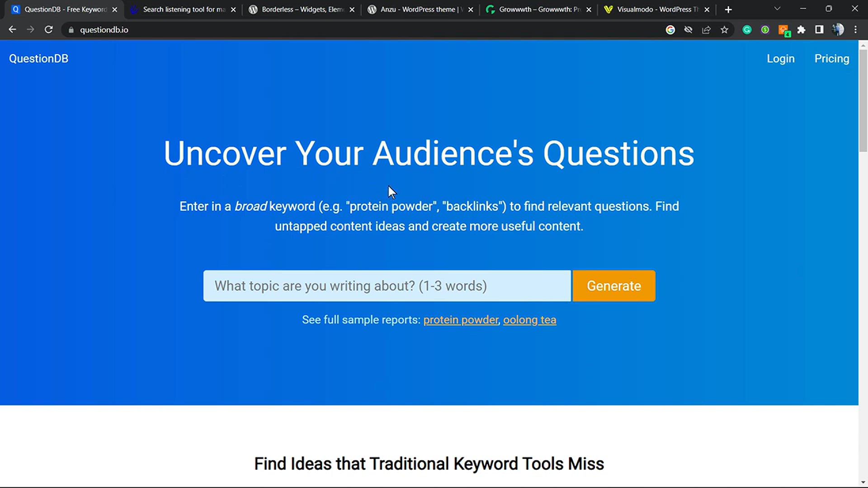Screen dimensions: 868x488
Task: Click the browser forward arrow
Action: click(30, 30)
